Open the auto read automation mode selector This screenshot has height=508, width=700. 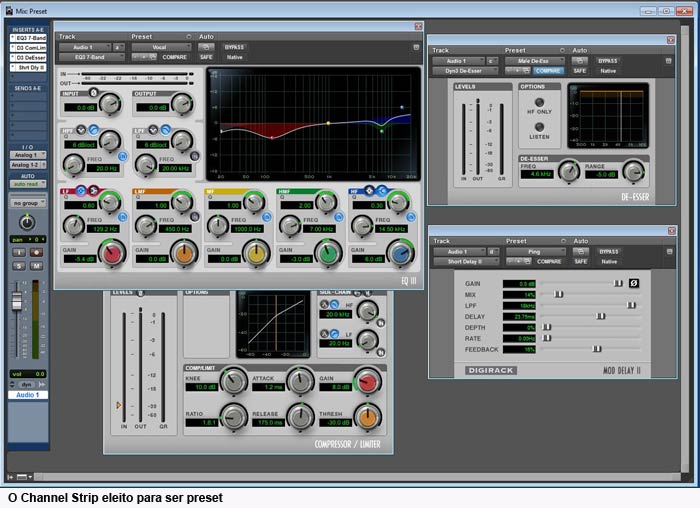pyautogui.click(x=28, y=184)
